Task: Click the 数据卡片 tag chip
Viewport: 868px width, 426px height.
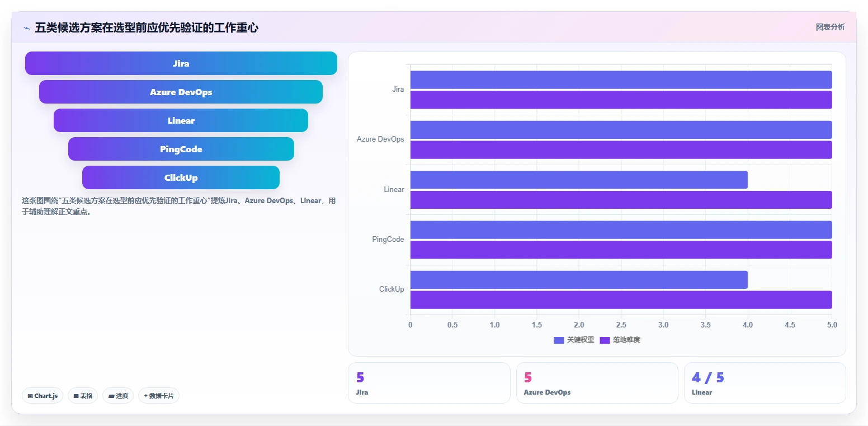Action: (x=159, y=396)
